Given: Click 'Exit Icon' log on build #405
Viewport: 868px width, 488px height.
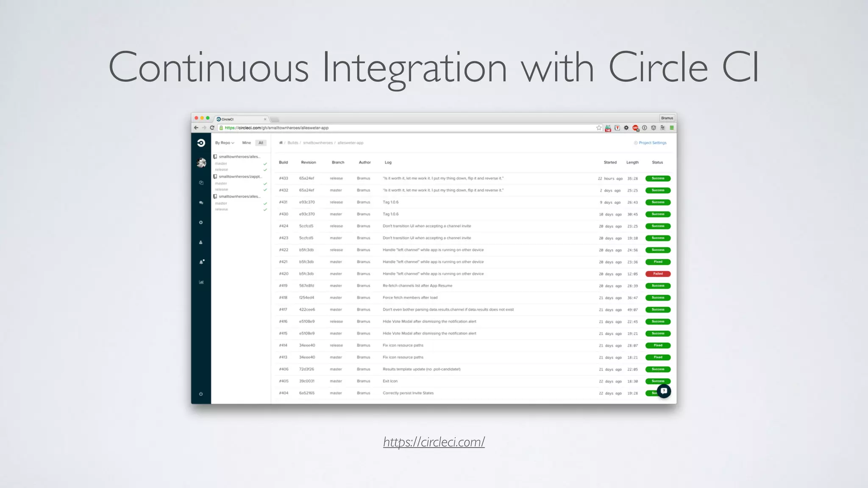Looking at the screenshot, I should [x=390, y=381].
